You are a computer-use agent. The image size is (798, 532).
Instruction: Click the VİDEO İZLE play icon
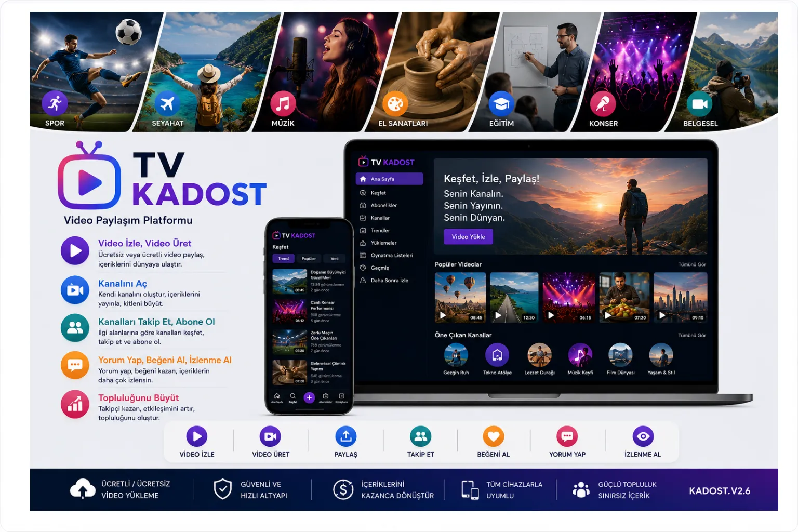coord(197,436)
